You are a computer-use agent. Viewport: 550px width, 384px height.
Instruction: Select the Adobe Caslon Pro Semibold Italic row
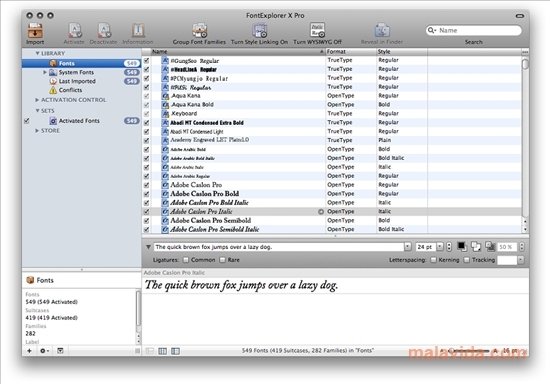coord(331,229)
